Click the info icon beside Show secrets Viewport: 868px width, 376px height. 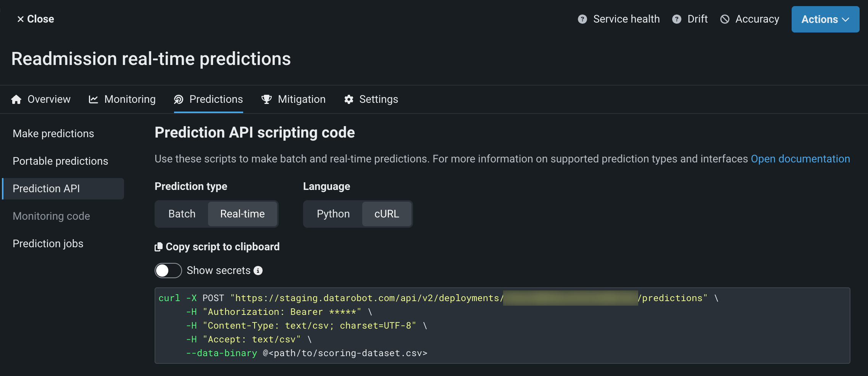pyautogui.click(x=258, y=271)
